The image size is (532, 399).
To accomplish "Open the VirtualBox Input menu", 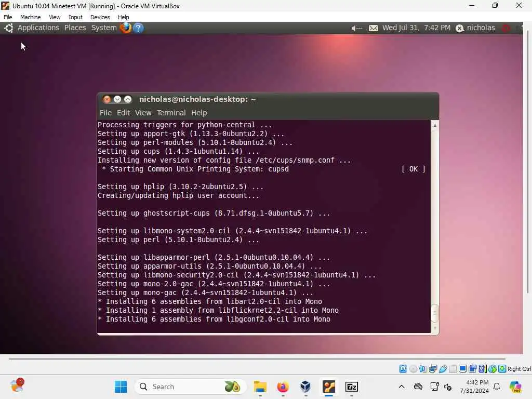I will point(75,17).
